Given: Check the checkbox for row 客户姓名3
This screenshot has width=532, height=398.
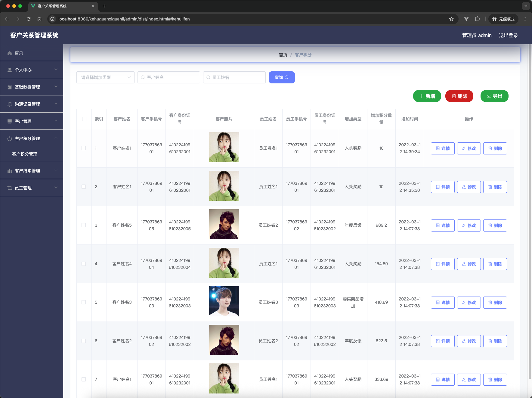Looking at the screenshot, I should pos(84,302).
